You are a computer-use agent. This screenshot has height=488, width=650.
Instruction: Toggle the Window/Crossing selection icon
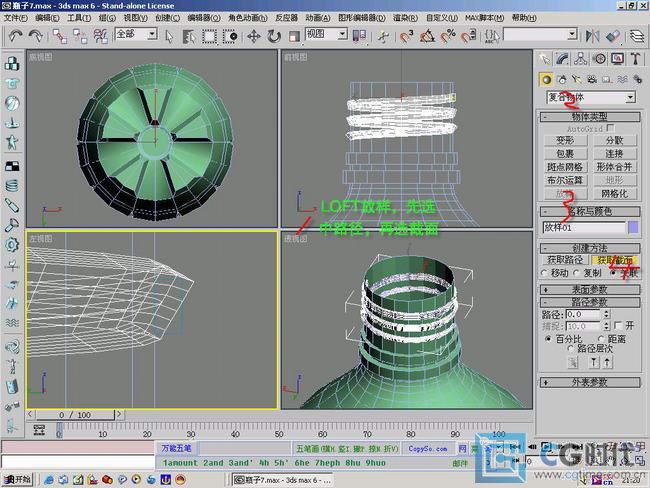[x=230, y=36]
